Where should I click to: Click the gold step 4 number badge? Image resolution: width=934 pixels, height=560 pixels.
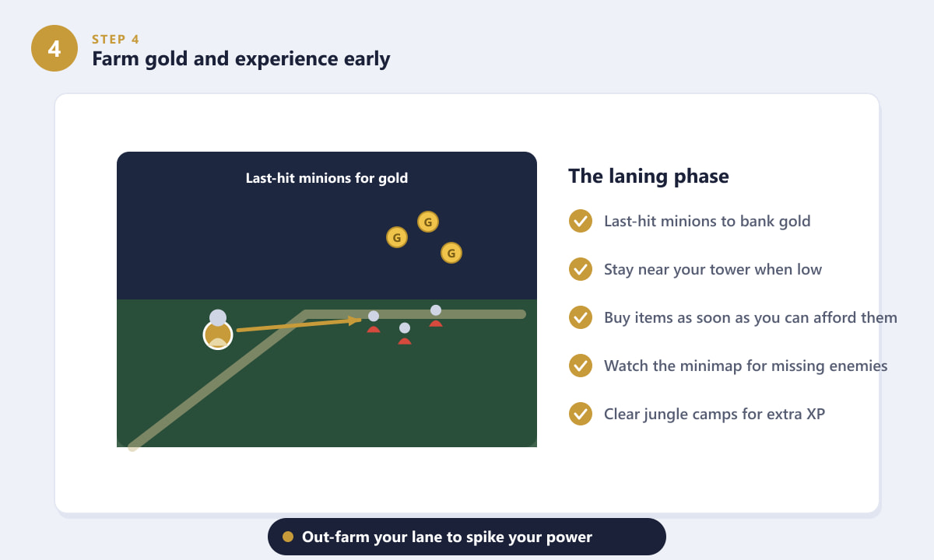pyautogui.click(x=54, y=48)
